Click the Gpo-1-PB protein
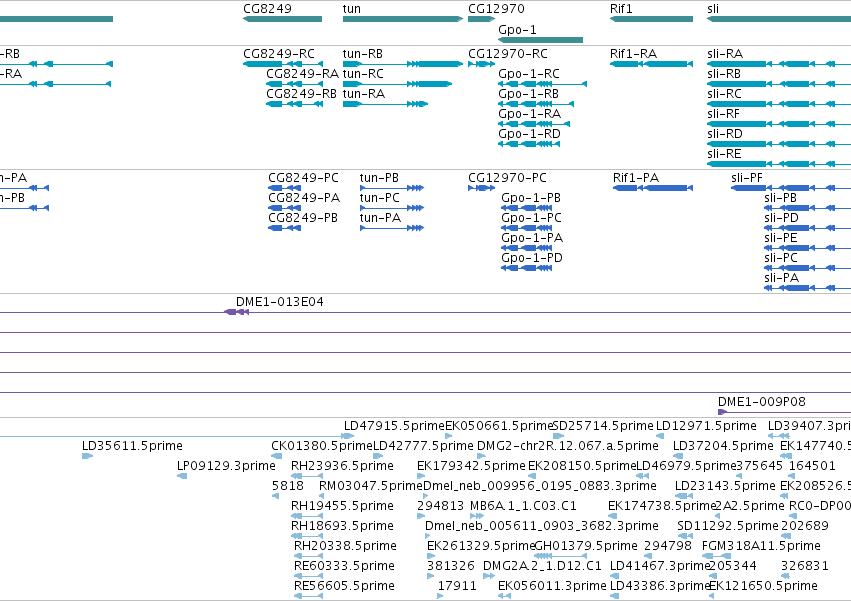Viewport: 851px width, 601px height. 526,208
